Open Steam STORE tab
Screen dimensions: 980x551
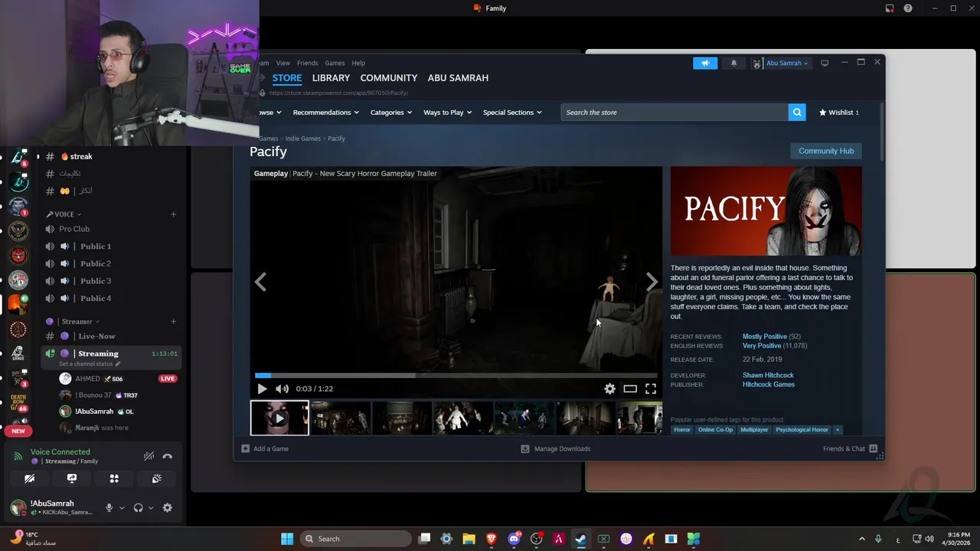pos(287,78)
